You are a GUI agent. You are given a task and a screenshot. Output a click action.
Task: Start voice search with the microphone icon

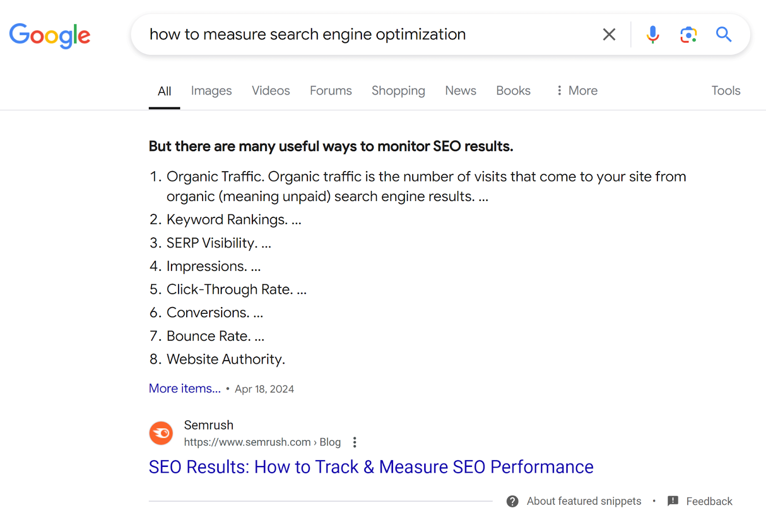(x=653, y=34)
